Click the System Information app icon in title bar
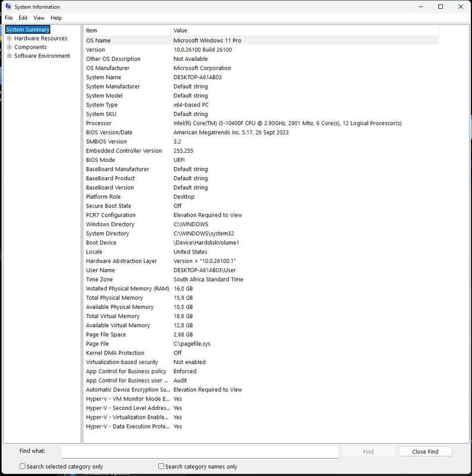Viewport: 472px width, 476px height. pyautogui.click(x=8, y=7)
